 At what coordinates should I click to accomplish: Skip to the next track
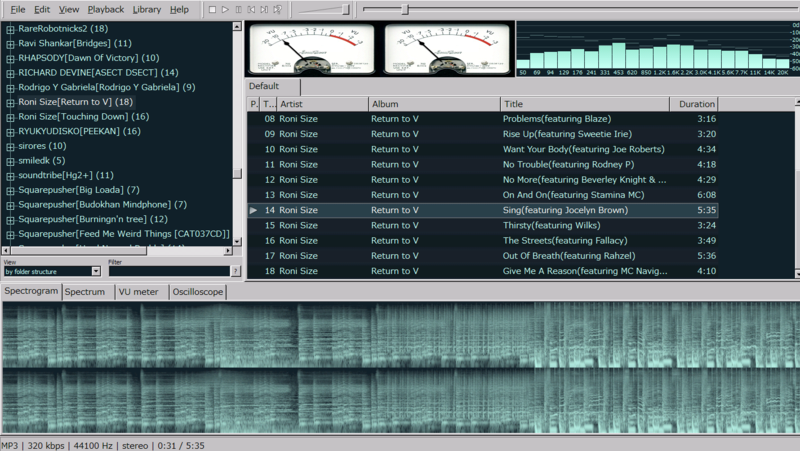click(x=264, y=9)
